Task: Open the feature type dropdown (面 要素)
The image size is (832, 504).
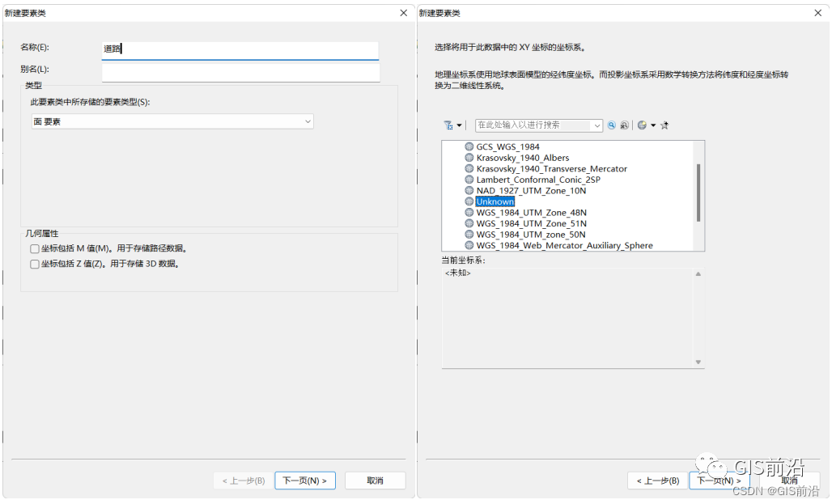Action: coord(172,121)
